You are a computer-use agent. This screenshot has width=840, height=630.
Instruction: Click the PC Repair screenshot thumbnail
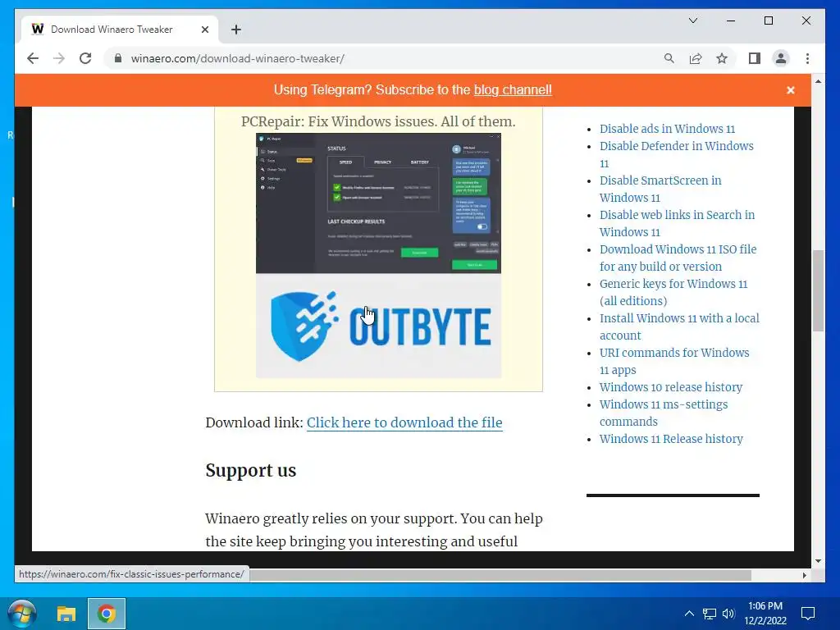(x=378, y=203)
